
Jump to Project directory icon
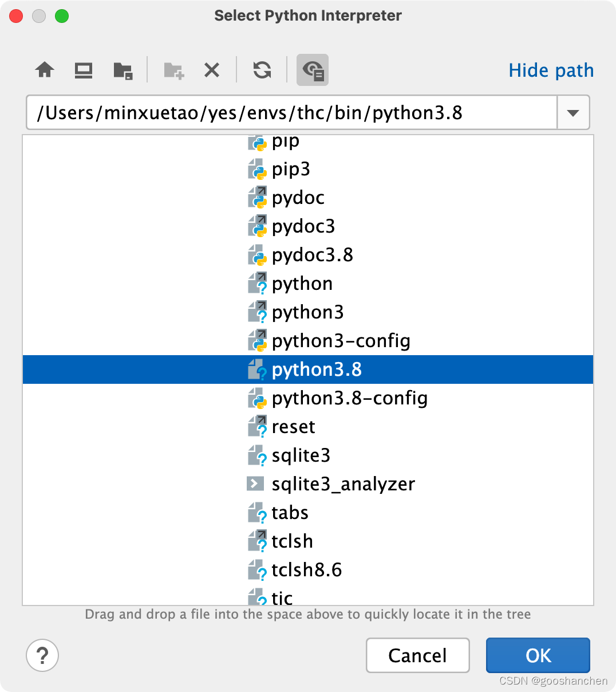coord(123,70)
